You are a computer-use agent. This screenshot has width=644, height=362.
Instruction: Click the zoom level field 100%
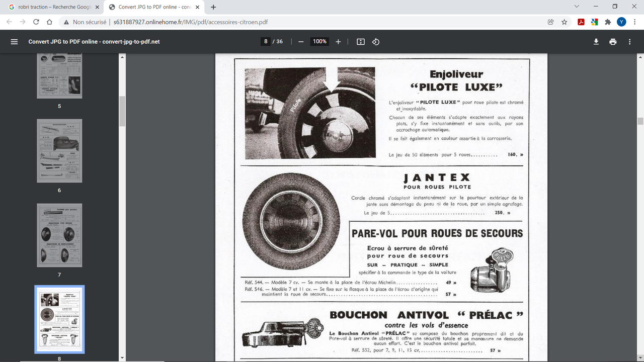tap(320, 42)
